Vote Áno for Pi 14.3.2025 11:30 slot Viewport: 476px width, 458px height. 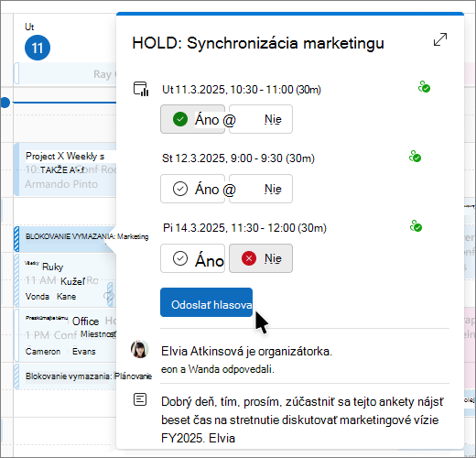pyautogui.click(x=192, y=258)
